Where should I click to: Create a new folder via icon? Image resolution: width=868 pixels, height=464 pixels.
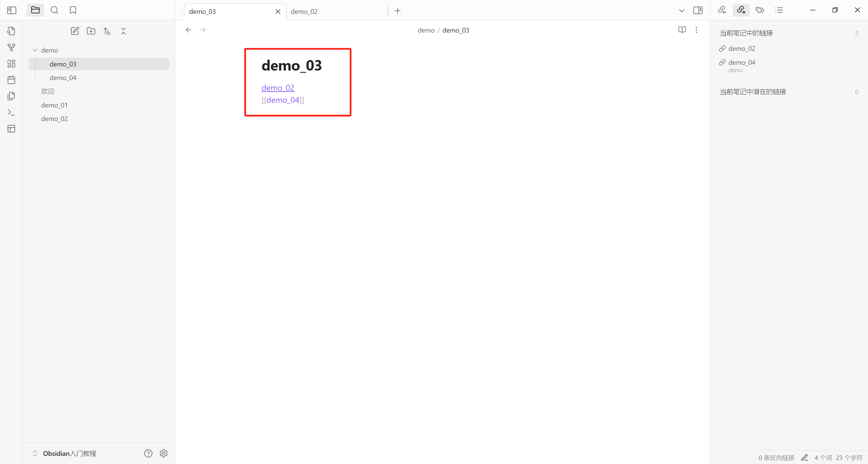(x=91, y=31)
